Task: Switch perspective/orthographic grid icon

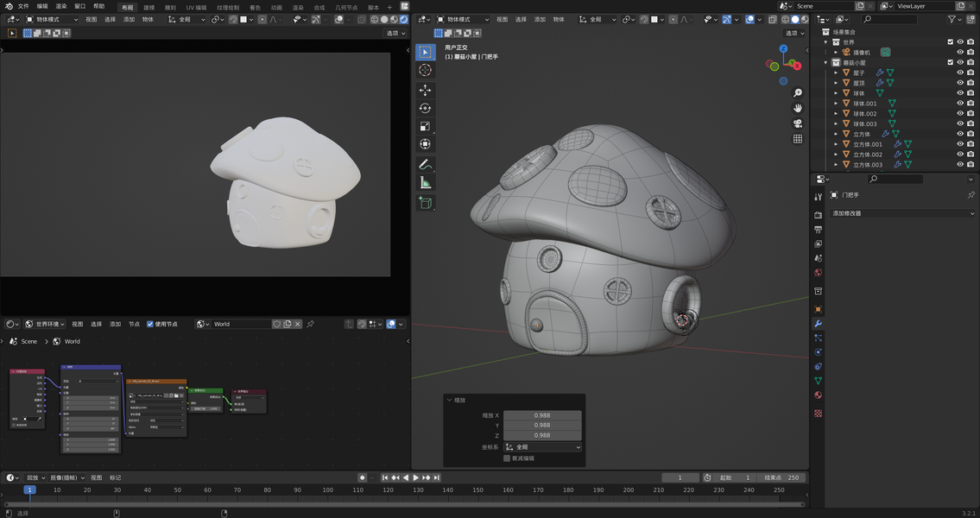Action: pos(798,139)
